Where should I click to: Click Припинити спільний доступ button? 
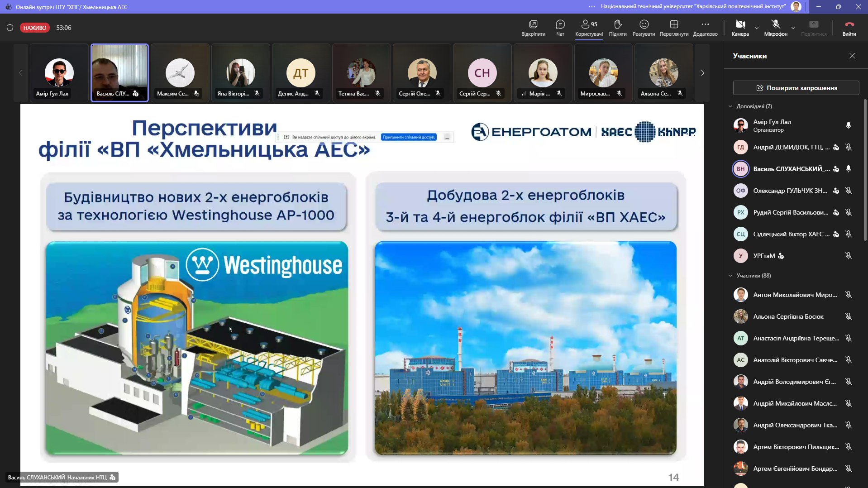click(x=409, y=137)
